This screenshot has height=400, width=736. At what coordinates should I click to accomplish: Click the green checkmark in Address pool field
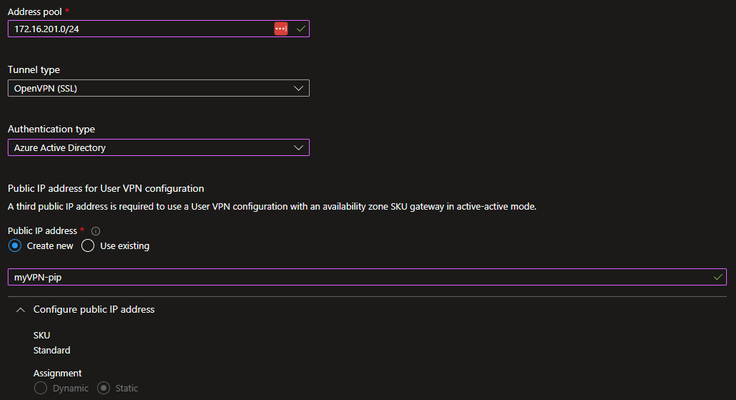(300, 29)
